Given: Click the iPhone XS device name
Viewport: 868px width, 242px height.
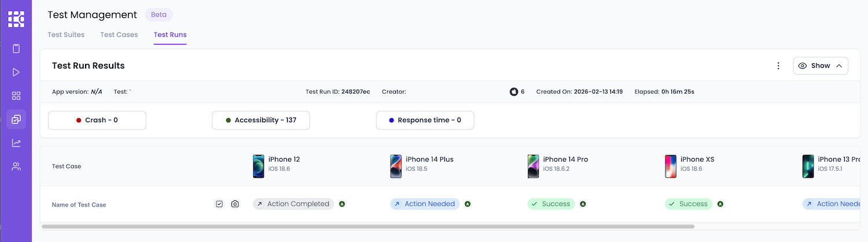Looking at the screenshot, I should coord(697,159).
